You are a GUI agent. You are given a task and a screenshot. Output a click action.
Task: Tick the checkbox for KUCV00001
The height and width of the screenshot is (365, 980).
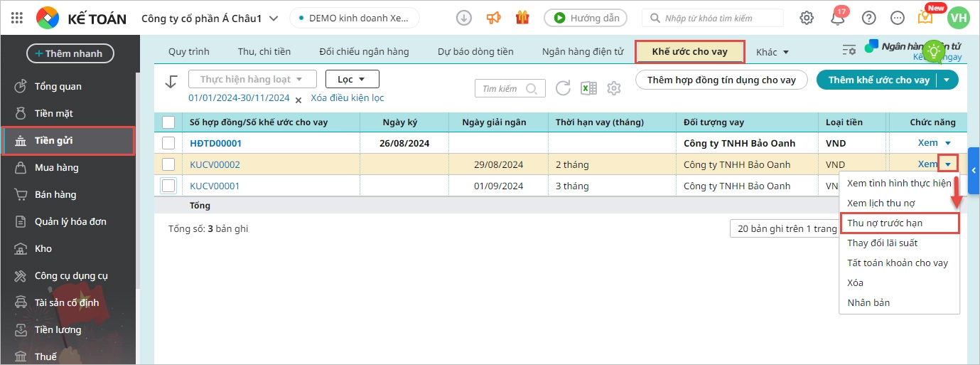point(168,186)
